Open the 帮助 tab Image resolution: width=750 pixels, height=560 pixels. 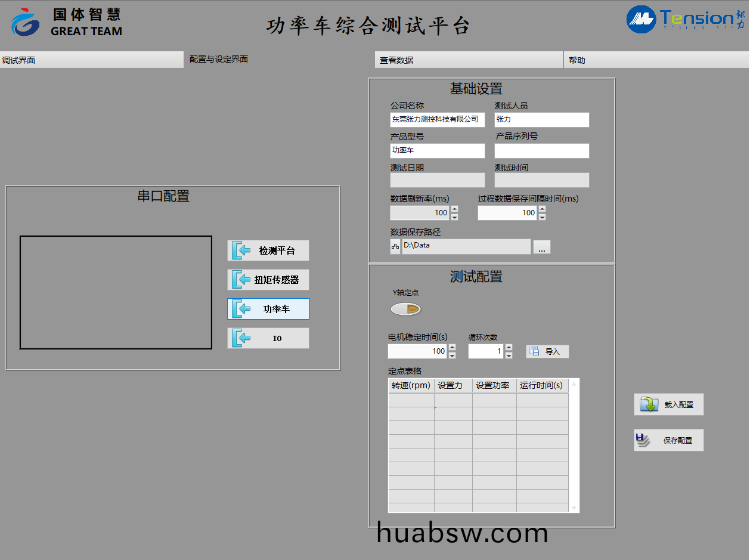656,60
